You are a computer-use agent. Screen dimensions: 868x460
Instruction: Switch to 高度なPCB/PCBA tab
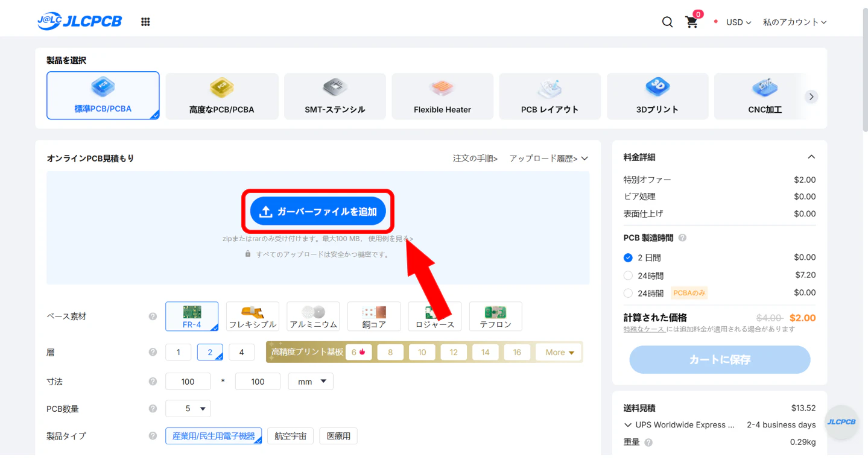pos(222,96)
